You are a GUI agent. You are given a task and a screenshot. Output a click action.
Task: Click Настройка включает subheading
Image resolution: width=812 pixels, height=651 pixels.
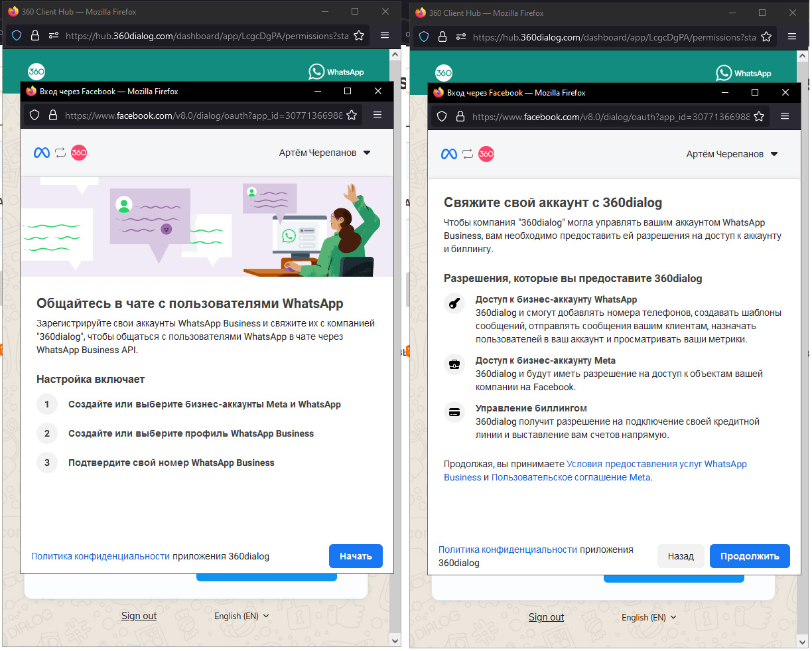pyautogui.click(x=91, y=379)
